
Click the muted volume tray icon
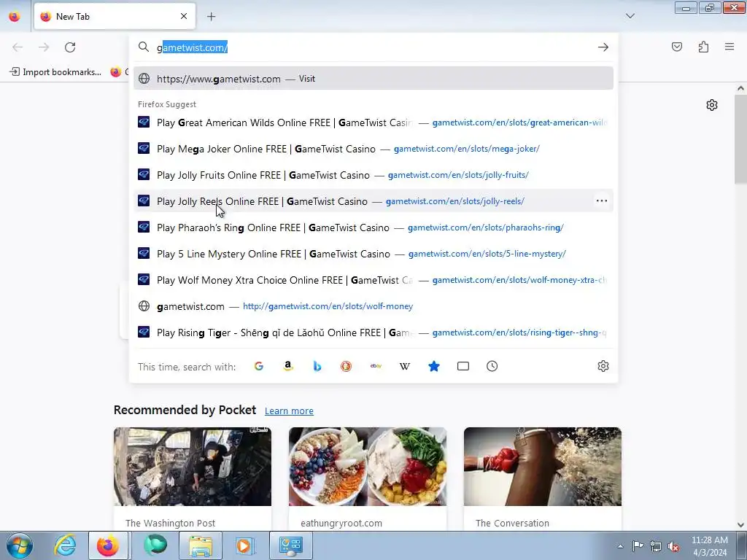(x=673, y=546)
